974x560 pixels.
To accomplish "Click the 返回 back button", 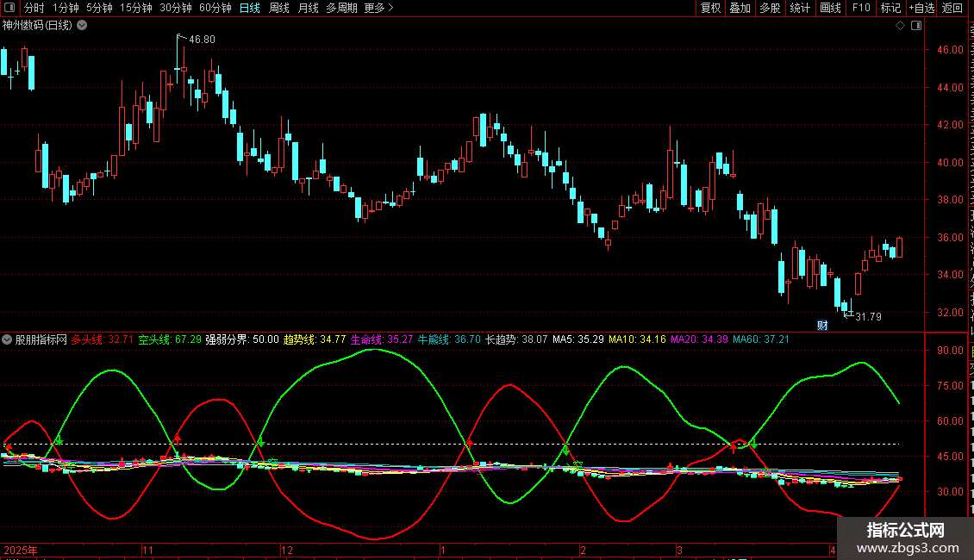I will (x=952, y=8).
